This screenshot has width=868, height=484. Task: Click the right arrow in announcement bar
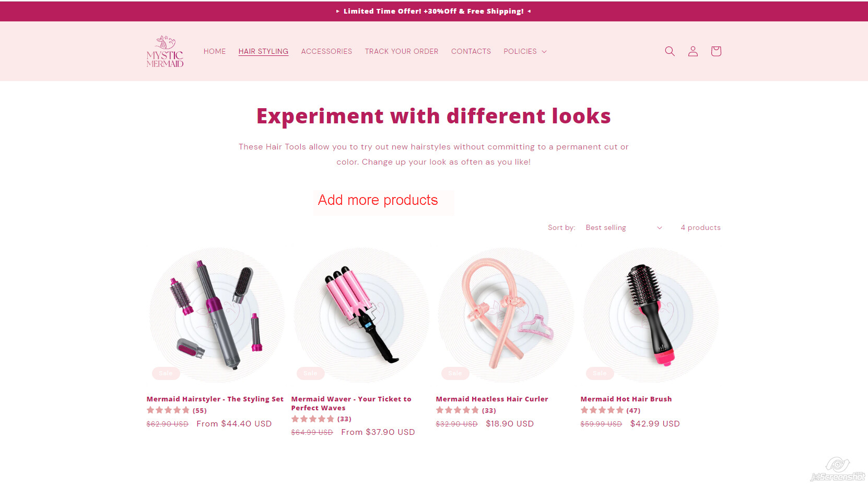(x=529, y=11)
